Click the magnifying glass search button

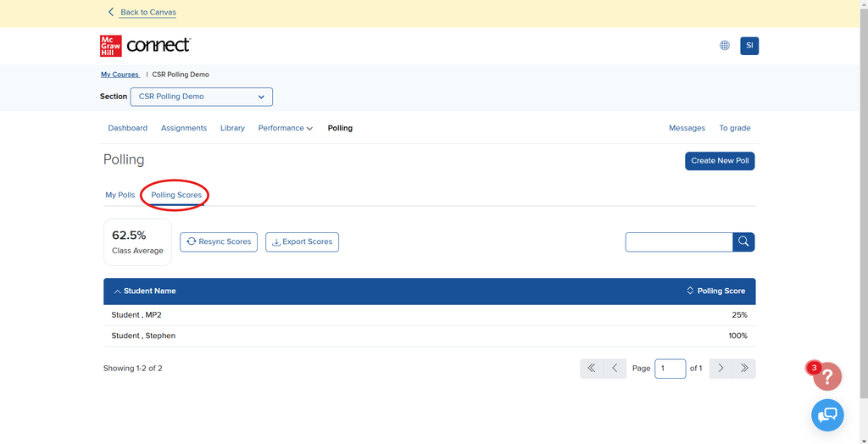(743, 242)
